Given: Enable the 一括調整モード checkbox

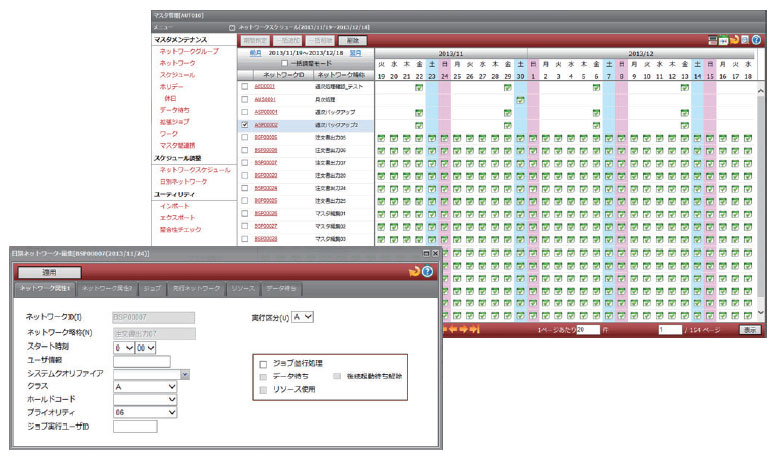Looking at the screenshot, I should coord(285,63).
